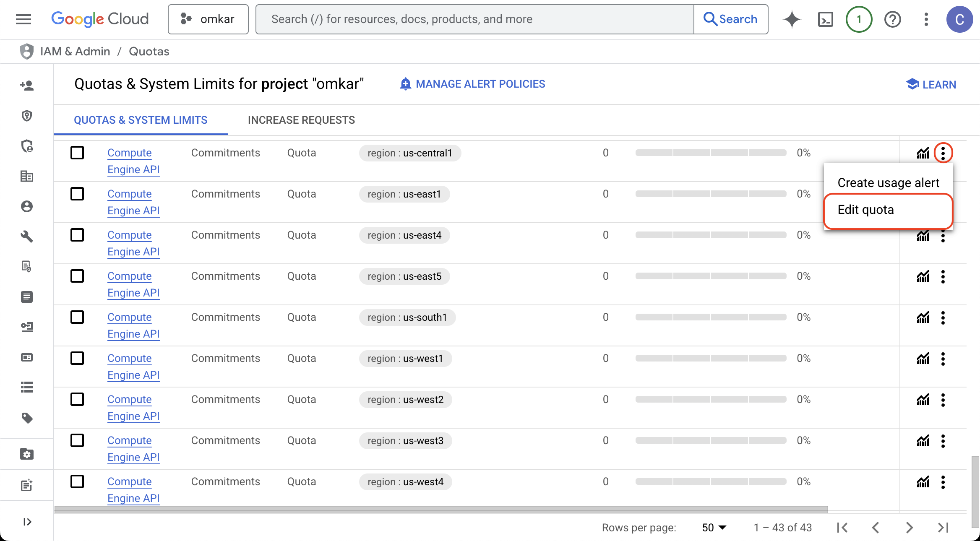Click the horizontal table scrollbar
This screenshot has width=980, height=541.
point(440,510)
